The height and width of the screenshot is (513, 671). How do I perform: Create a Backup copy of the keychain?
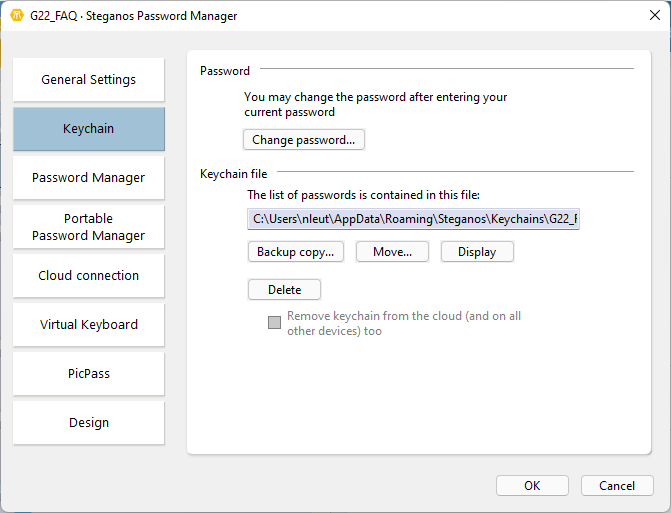point(295,252)
